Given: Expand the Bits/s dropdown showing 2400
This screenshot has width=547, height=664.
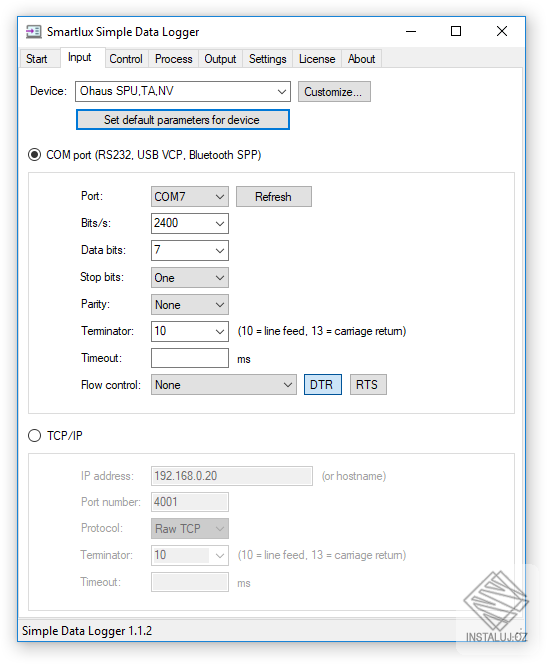Looking at the screenshot, I should click(x=190, y=223).
